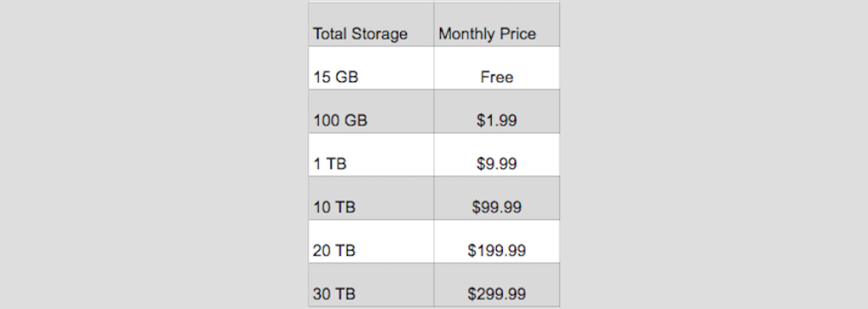Image resolution: width=868 pixels, height=309 pixels.
Task: Click the 20 TB storage cell
Action: pyautogui.click(x=371, y=241)
